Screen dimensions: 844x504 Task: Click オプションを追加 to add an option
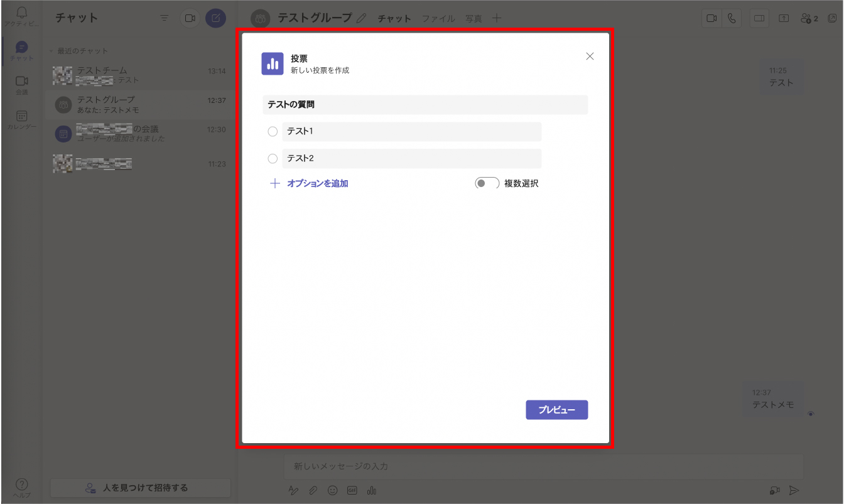coord(317,184)
